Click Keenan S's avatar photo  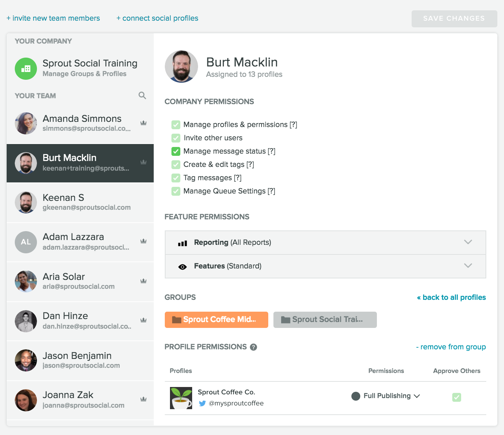click(x=26, y=202)
